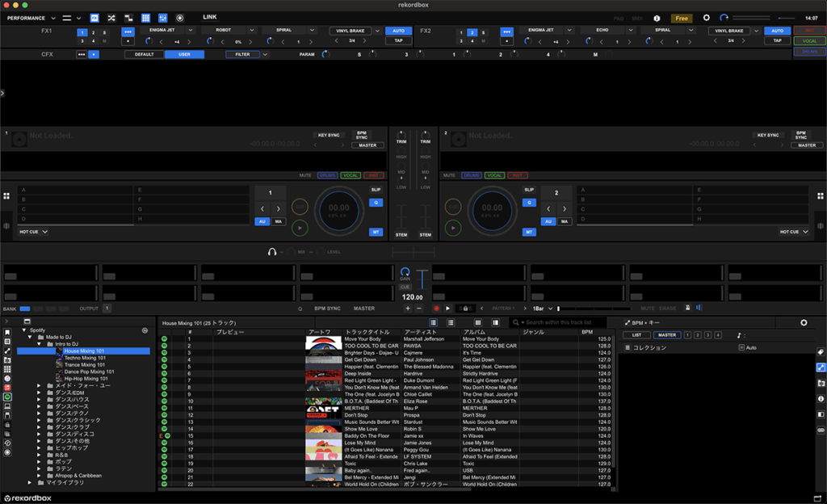Toggle the mixer panel icon
The width and height of the screenshot is (827, 504).
click(163, 18)
